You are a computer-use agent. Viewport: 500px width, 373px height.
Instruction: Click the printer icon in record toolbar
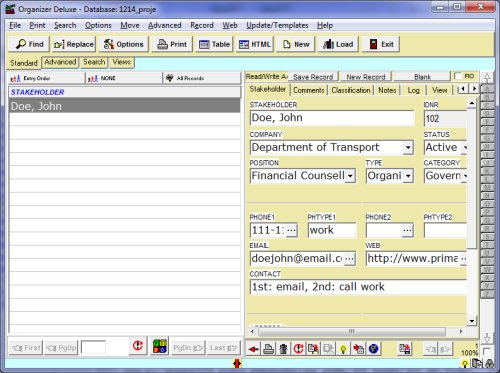[269, 349]
